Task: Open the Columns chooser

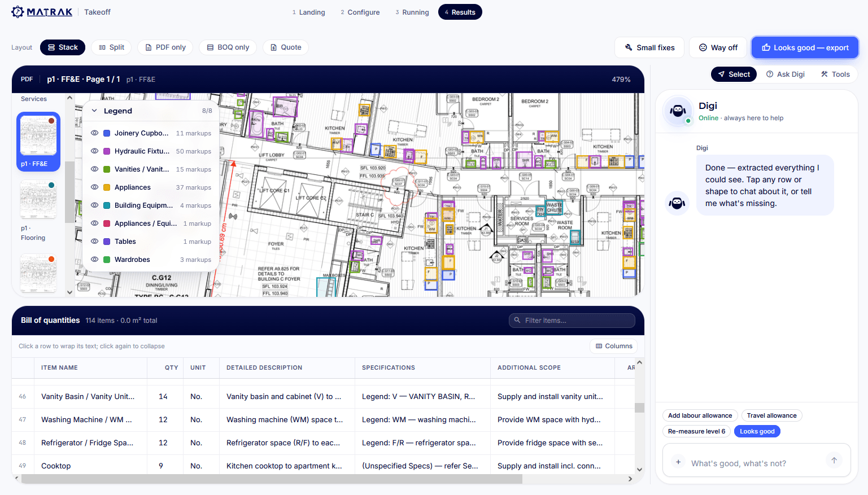Action: 614,346
